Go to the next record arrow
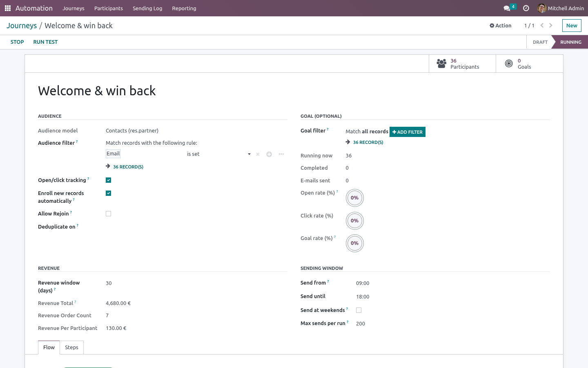This screenshot has height=368, width=588. click(551, 25)
